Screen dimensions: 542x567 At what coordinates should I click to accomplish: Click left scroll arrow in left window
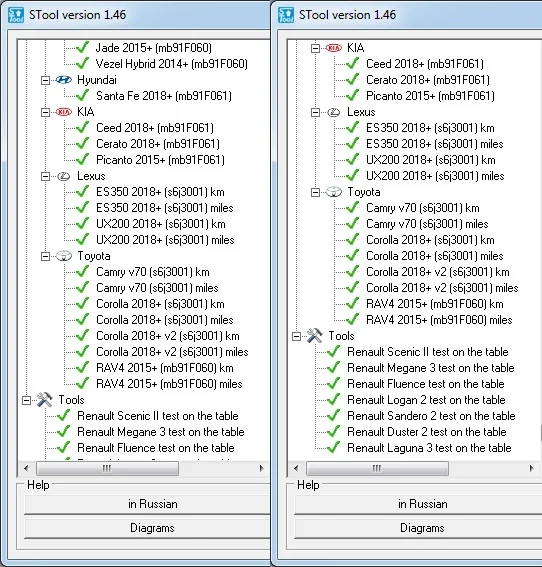point(26,469)
